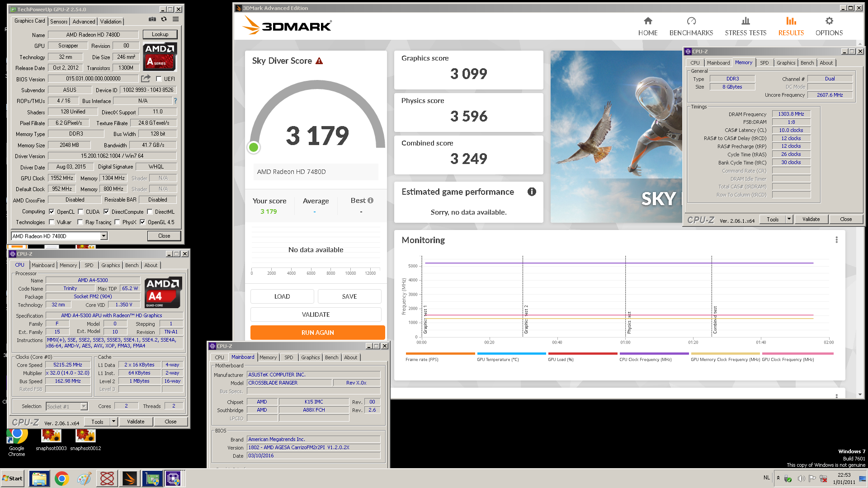Click the info icon beside Best score
The width and height of the screenshot is (868, 488).
(371, 201)
